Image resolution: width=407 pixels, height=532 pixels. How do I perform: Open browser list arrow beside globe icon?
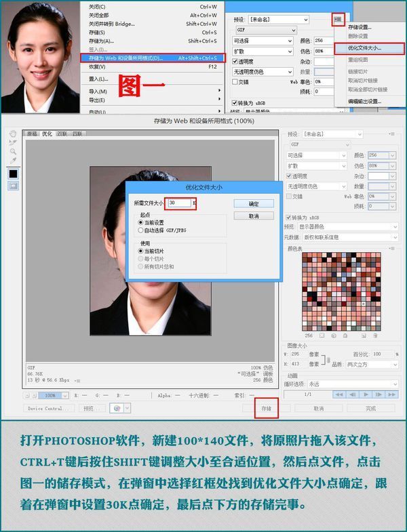128,408
